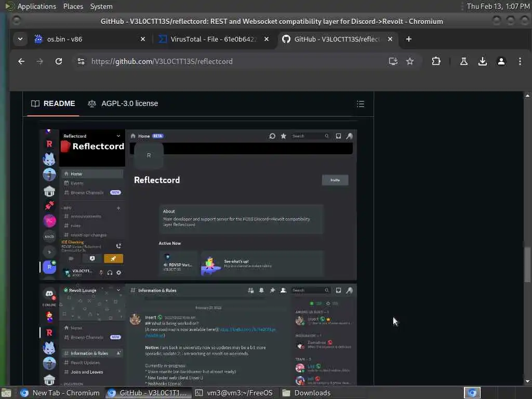Image resolution: width=532 pixels, height=399 pixels.
Task: Open Chrome Labs flask icon
Action: (x=463, y=61)
